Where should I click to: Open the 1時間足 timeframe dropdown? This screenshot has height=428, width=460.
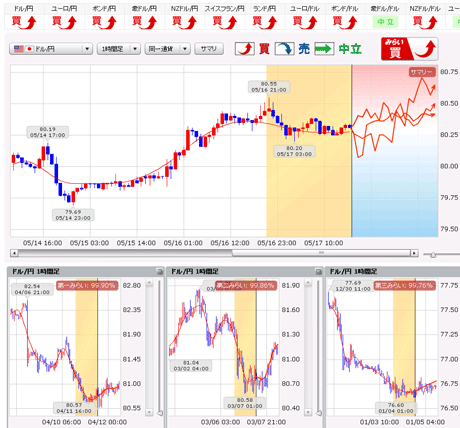[x=119, y=49]
